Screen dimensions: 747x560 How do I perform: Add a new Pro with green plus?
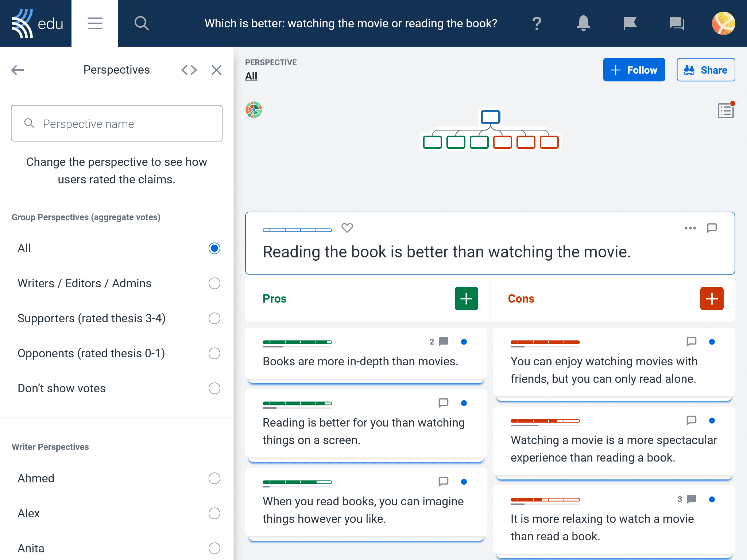(466, 299)
